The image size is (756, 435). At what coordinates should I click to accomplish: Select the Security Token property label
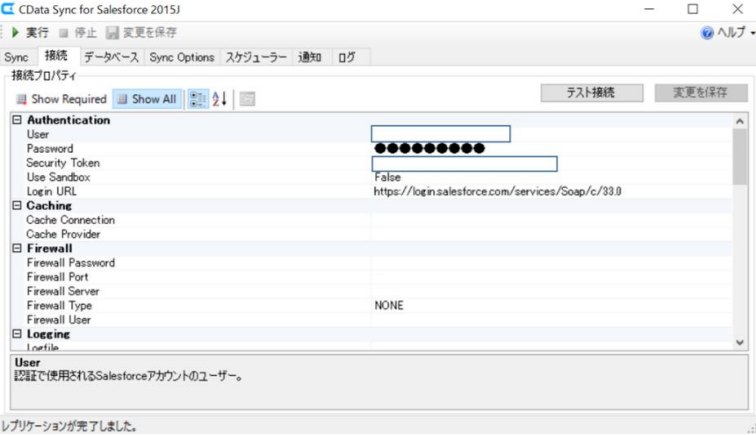click(x=63, y=163)
